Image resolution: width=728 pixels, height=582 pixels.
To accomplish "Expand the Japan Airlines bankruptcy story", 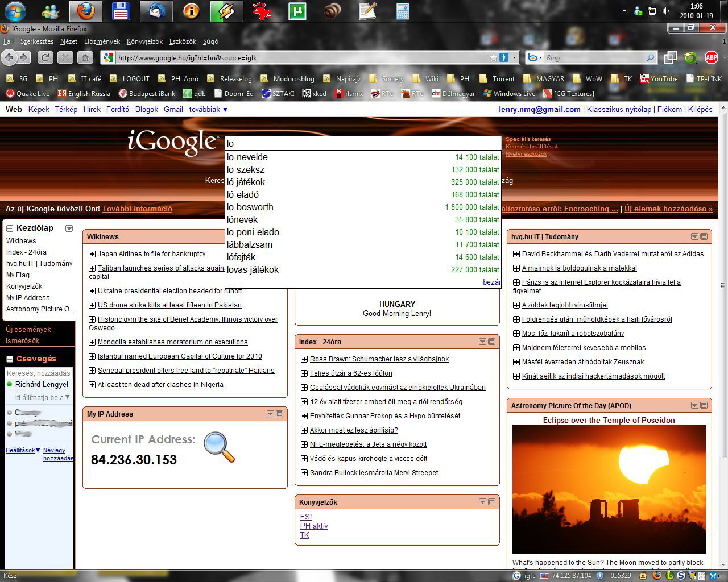I will 92,254.
